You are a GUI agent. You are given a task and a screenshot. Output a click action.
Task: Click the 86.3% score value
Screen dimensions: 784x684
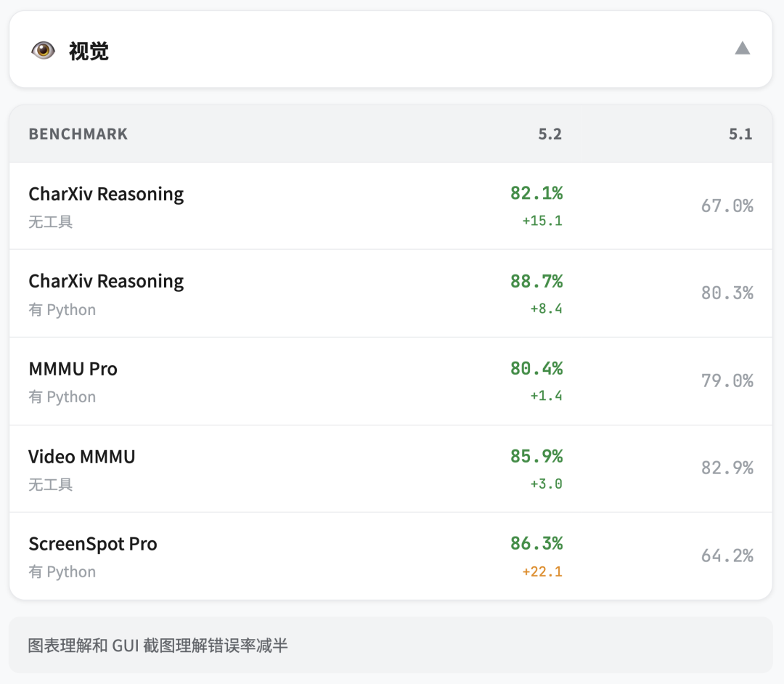tap(536, 544)
